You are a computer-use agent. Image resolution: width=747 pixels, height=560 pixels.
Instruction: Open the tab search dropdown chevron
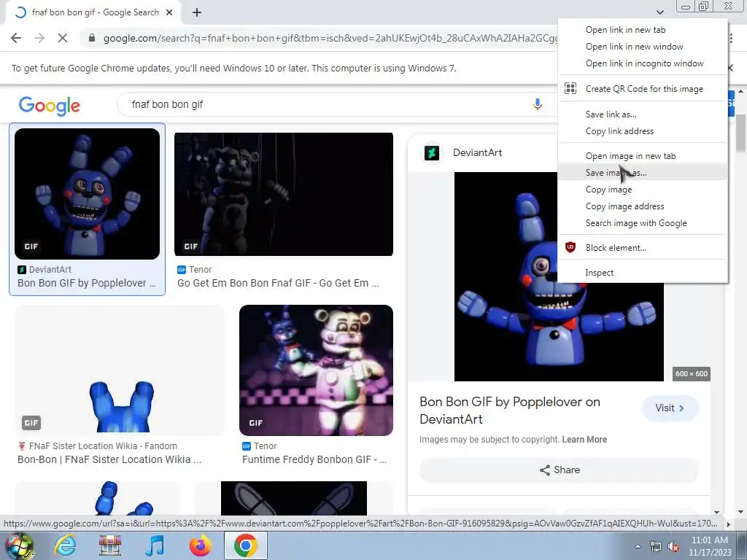pos(659,12)
